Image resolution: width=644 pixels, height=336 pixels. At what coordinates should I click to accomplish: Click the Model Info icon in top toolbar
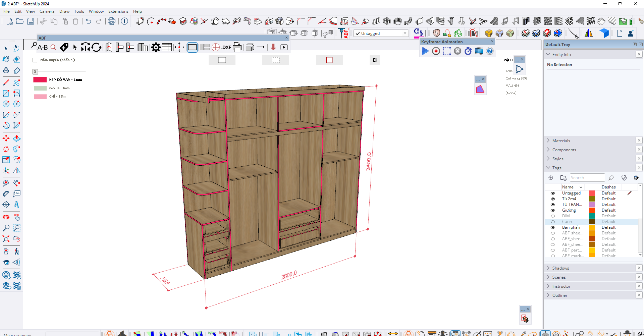124,21
